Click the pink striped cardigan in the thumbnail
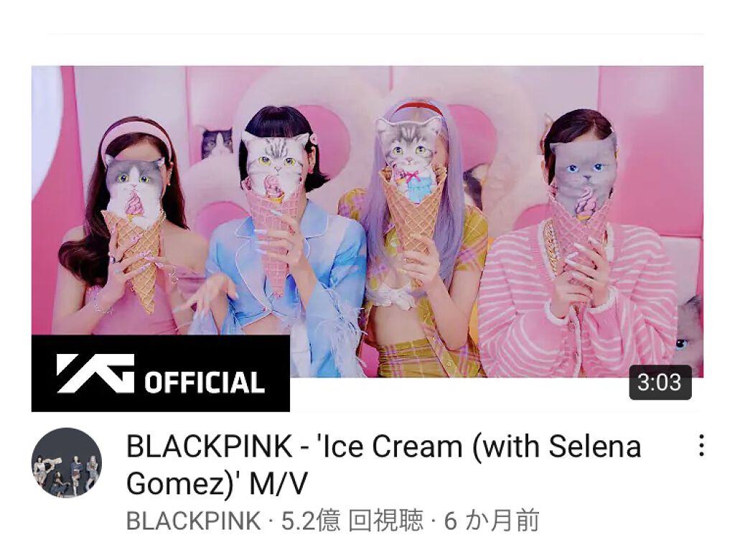Viewport: 735px width, 560px height. (578, 300)
